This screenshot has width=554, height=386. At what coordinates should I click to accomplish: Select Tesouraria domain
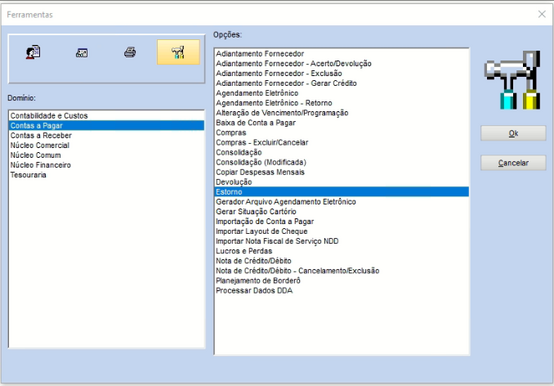point(106,175)
